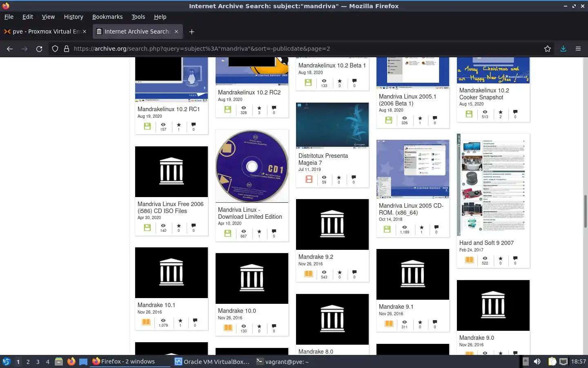Open the Firefox downloads panel
Viewport: 588px width, 368px height.
[x=563, y=49]
